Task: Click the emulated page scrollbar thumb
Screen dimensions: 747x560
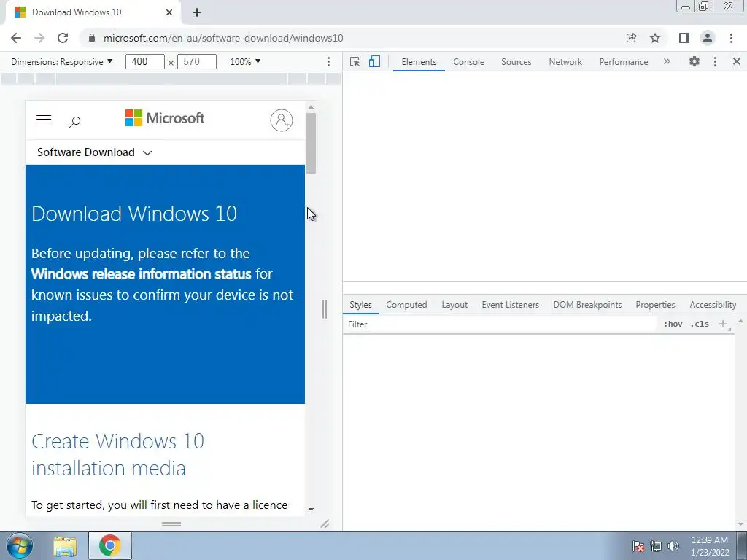Action: [311, 143]
